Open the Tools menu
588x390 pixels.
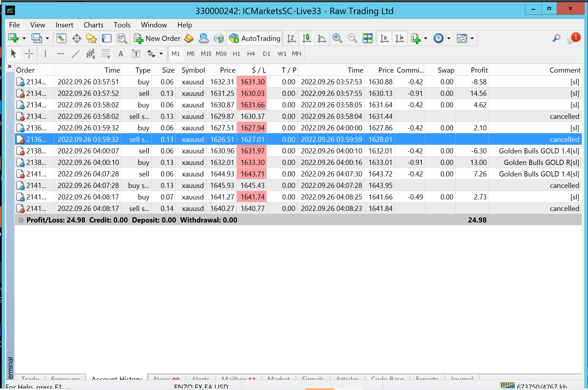[122, 25]
